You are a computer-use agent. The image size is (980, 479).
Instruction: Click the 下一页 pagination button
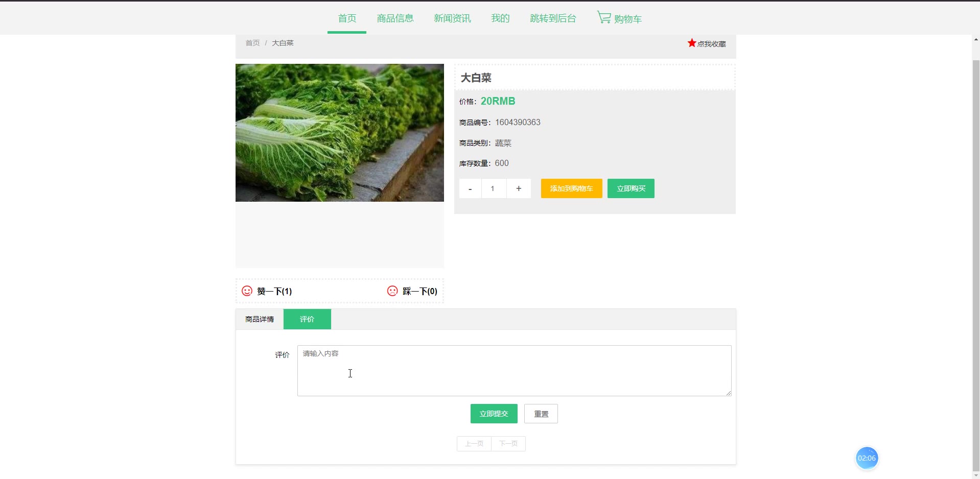click(x=508, y=444)
